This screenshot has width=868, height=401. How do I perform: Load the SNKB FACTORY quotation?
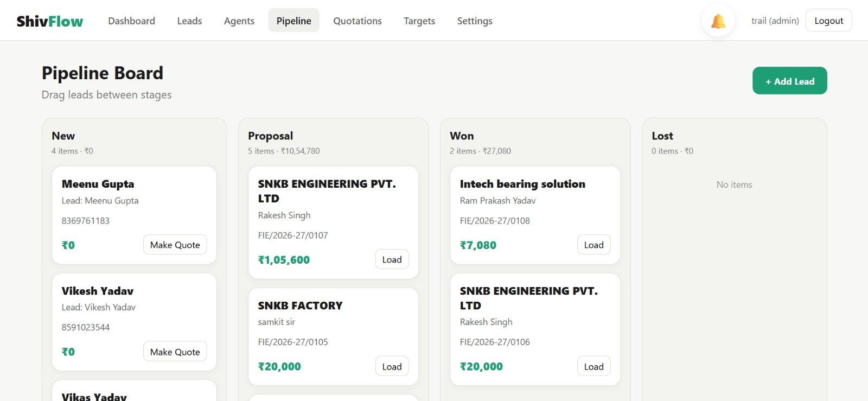click(x=392, y=366)
